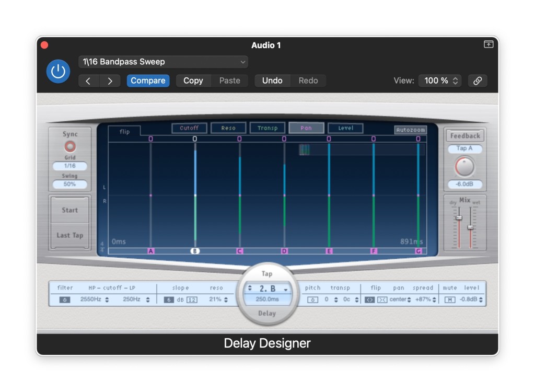Switch to the Cutoff display tab
Image resolution: width=535 pixels, height=392 pixels.
coord(189,128)
